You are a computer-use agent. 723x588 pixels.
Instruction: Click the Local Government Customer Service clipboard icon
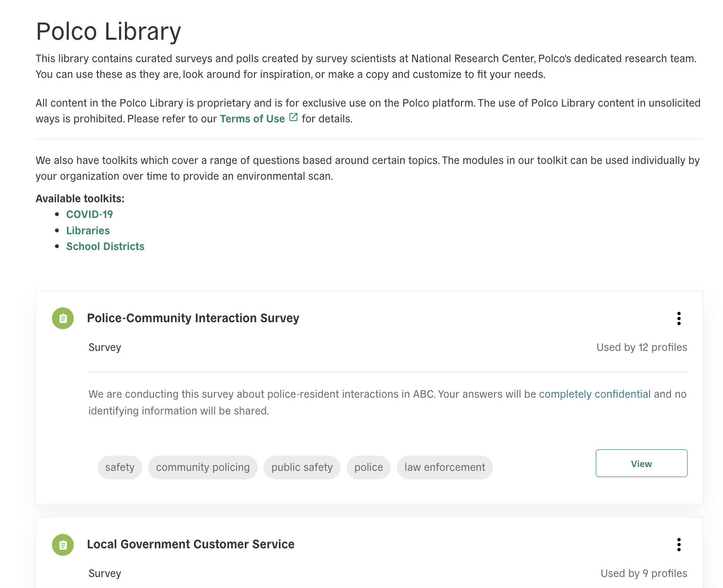pos(63,544)
